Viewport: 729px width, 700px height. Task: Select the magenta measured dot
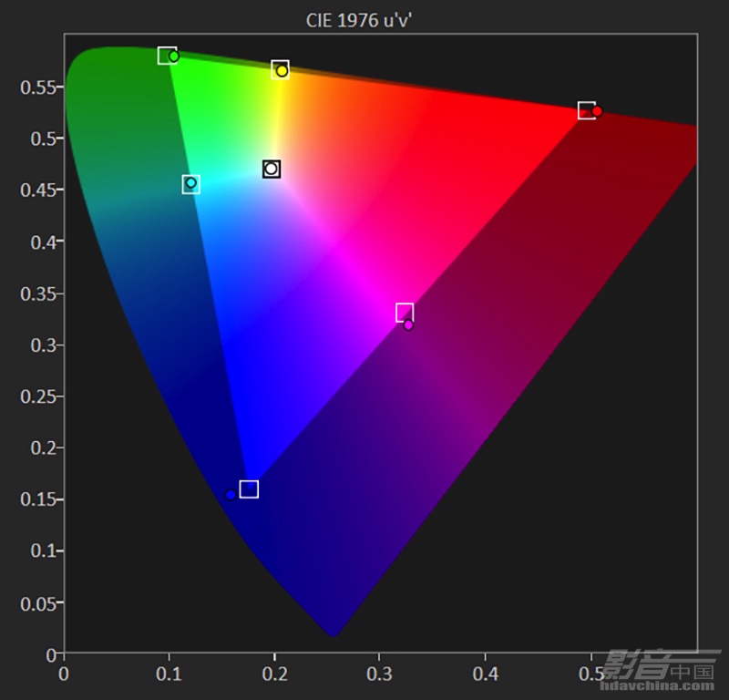click(x=408, y=324)
